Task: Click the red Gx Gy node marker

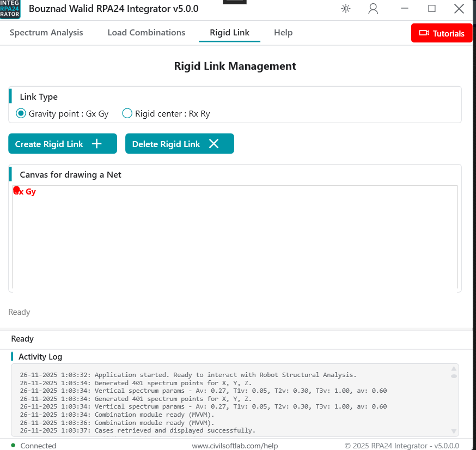Action: tap(16, 189)
